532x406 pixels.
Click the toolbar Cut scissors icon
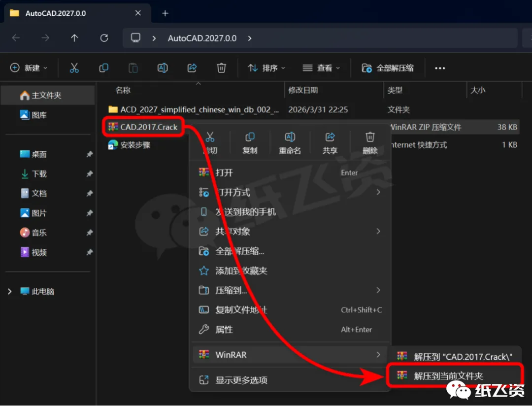pos(74,68)
